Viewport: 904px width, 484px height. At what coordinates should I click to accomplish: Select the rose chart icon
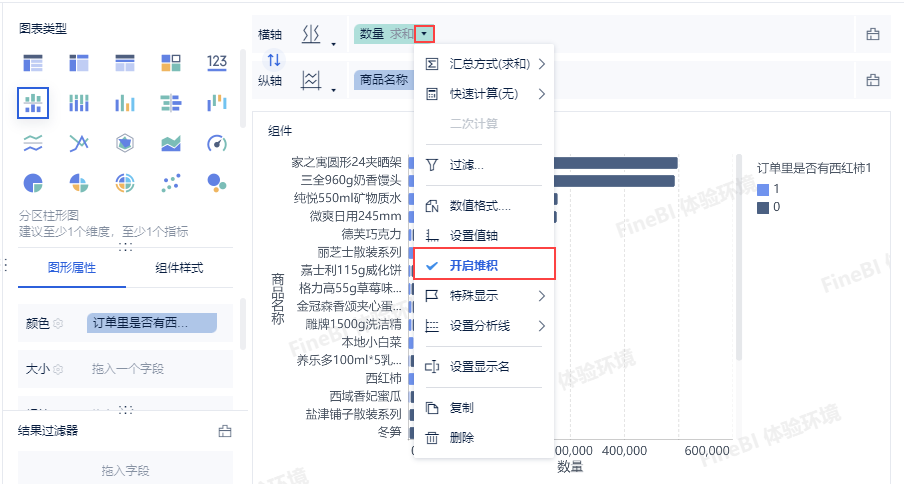pyautogui.click(x=79, y=183)
